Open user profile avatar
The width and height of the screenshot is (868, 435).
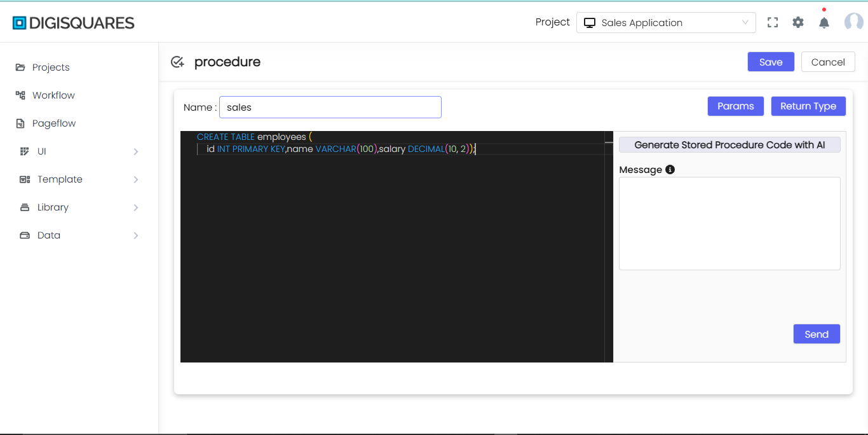[x=853, y=22]
